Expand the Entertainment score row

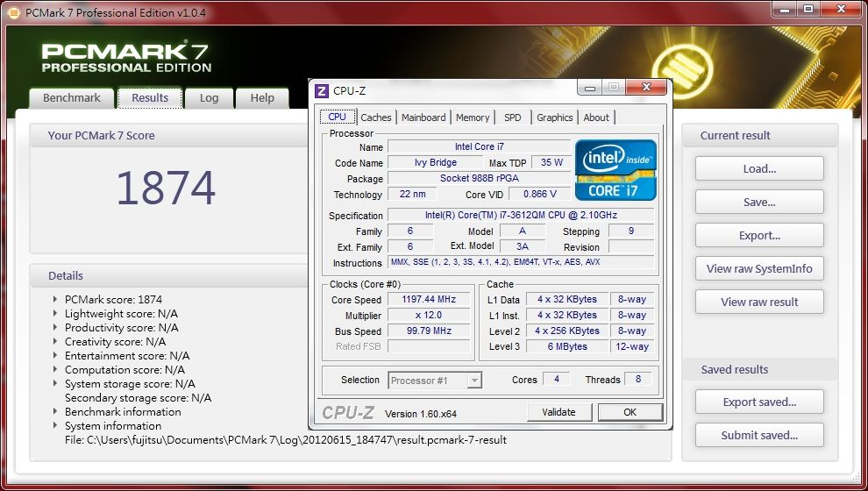55,355
